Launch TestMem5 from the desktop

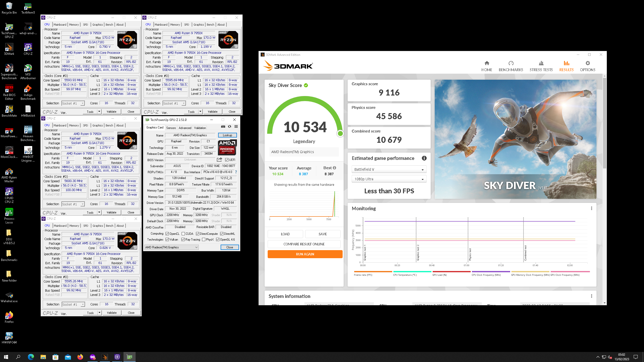pyautogui.click(x=28, y=8)
